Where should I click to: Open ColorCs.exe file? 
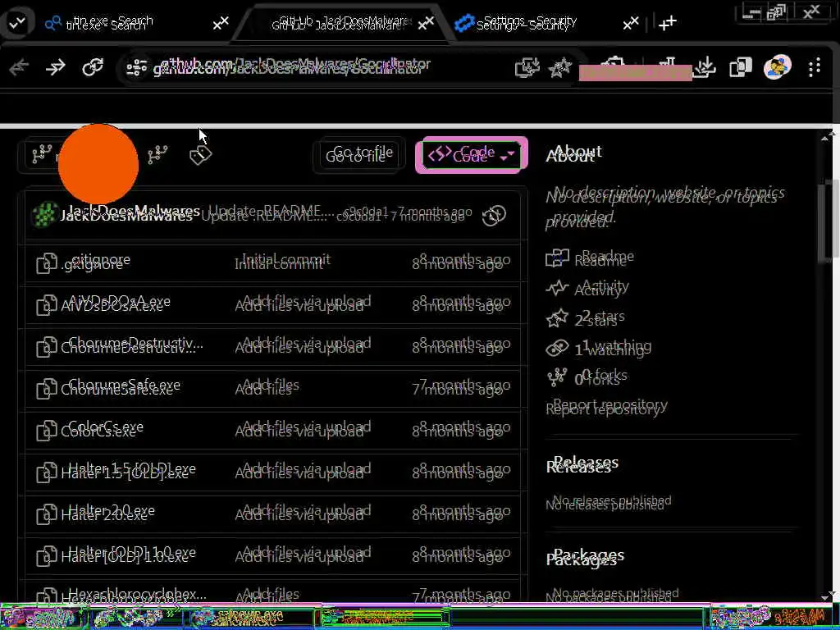pyautogui.click(x=102, y=429)
